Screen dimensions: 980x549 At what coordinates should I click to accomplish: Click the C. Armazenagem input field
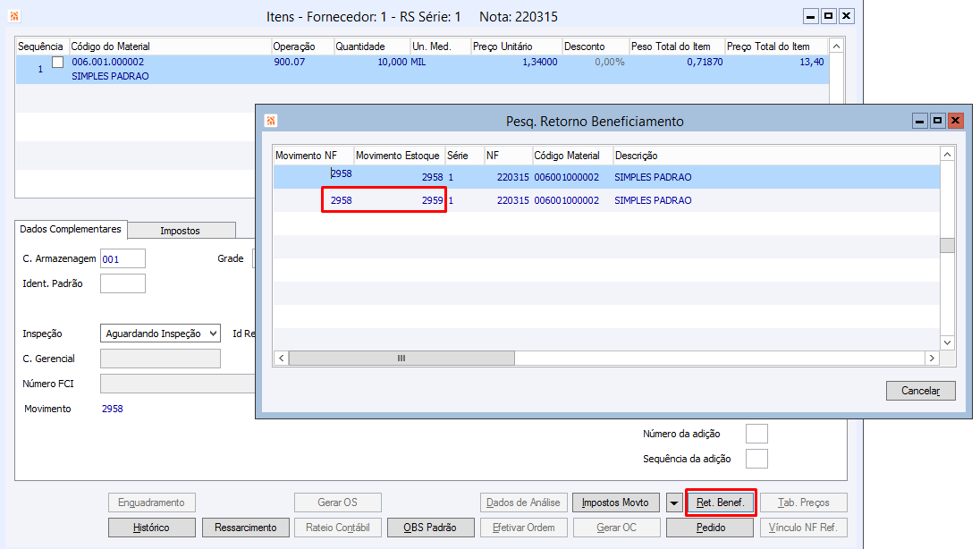click(123, 258)
